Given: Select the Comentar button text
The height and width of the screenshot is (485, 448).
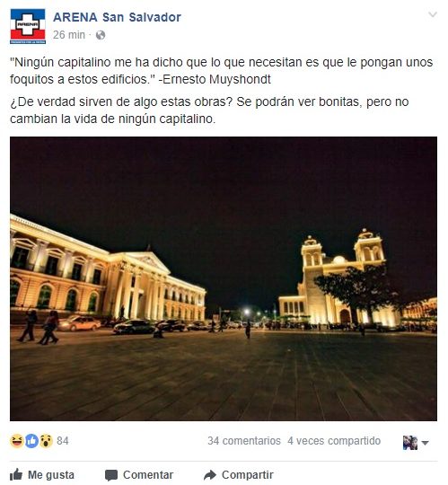Looking at the screenshot, I should tap(148, 475).
